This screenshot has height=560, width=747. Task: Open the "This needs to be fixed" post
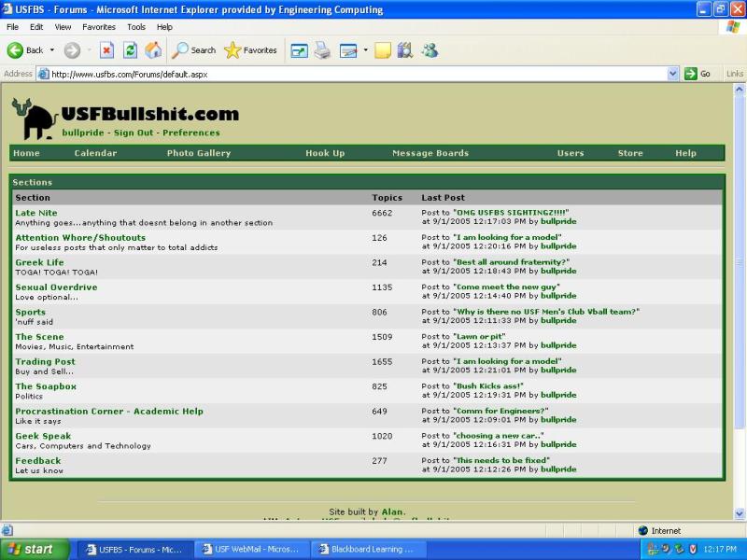[x=501, y=460]
